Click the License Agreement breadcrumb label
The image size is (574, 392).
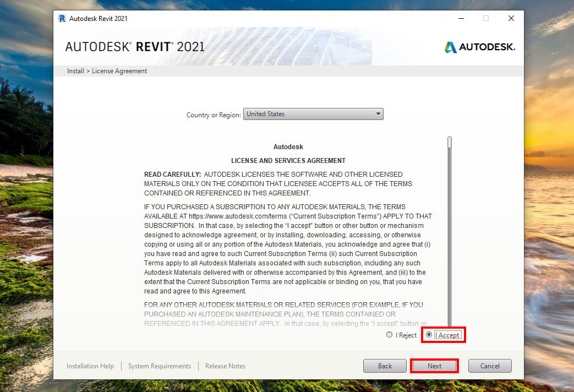pos(119,70)
